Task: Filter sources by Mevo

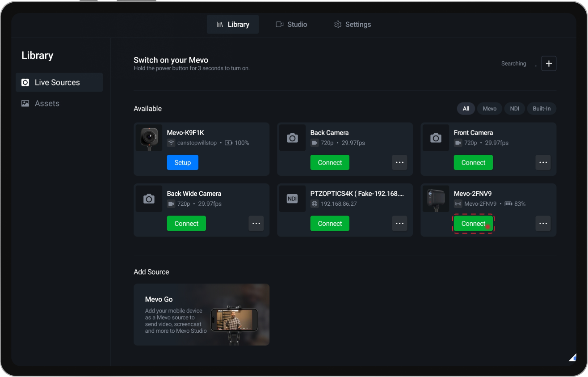Action: (x=490, y=109)
